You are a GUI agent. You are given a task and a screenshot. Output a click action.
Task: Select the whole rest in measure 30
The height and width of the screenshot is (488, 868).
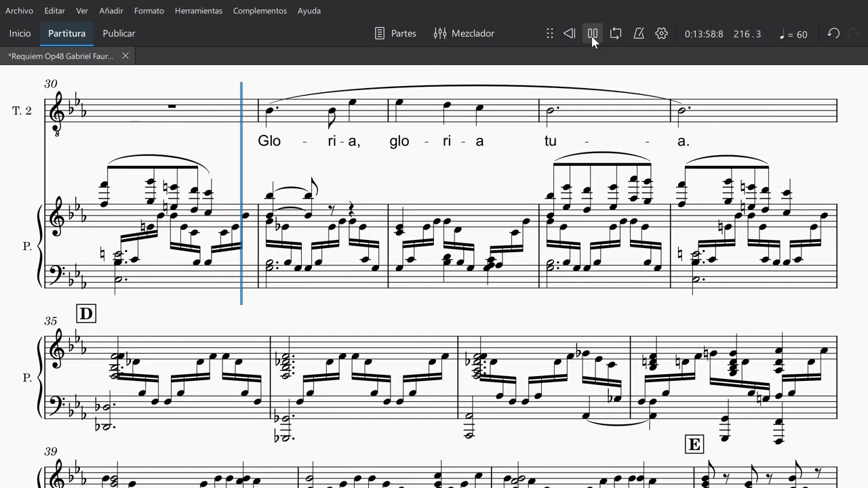point(172,106)
